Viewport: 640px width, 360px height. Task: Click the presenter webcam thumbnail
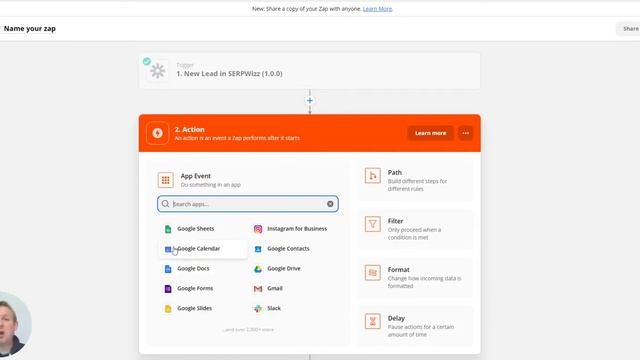click(15, 325)
